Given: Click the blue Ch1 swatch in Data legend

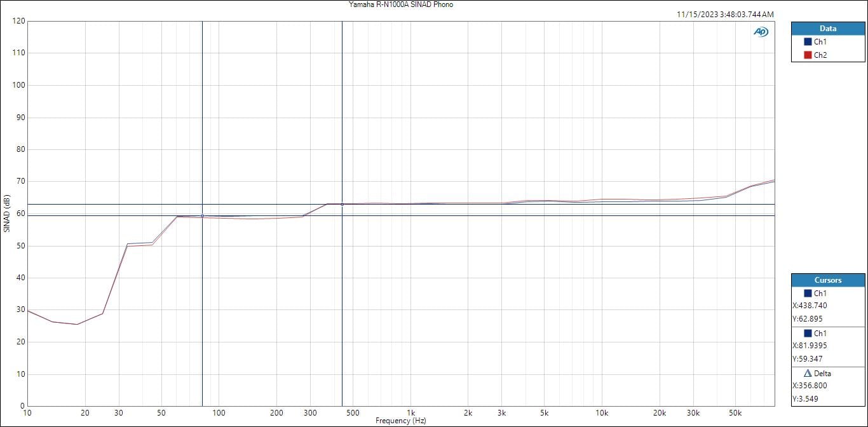Looking at the screenshot, I should [808, 42].
